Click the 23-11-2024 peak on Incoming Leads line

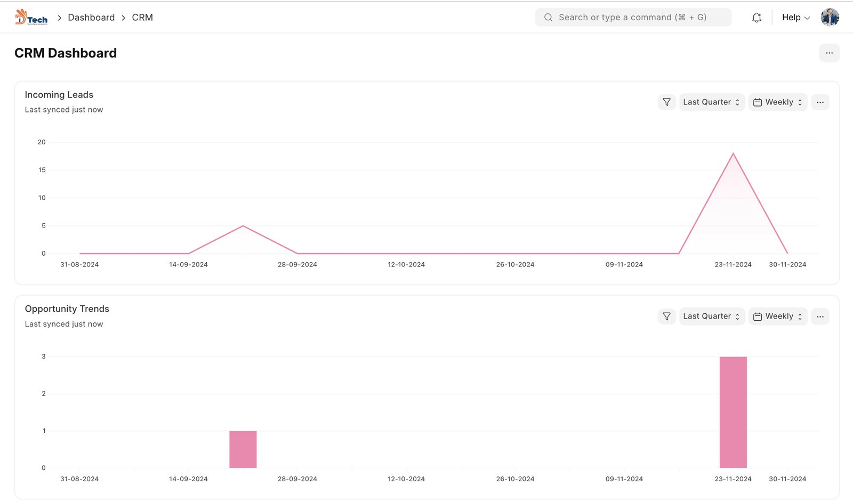click(x=733, y=154)
